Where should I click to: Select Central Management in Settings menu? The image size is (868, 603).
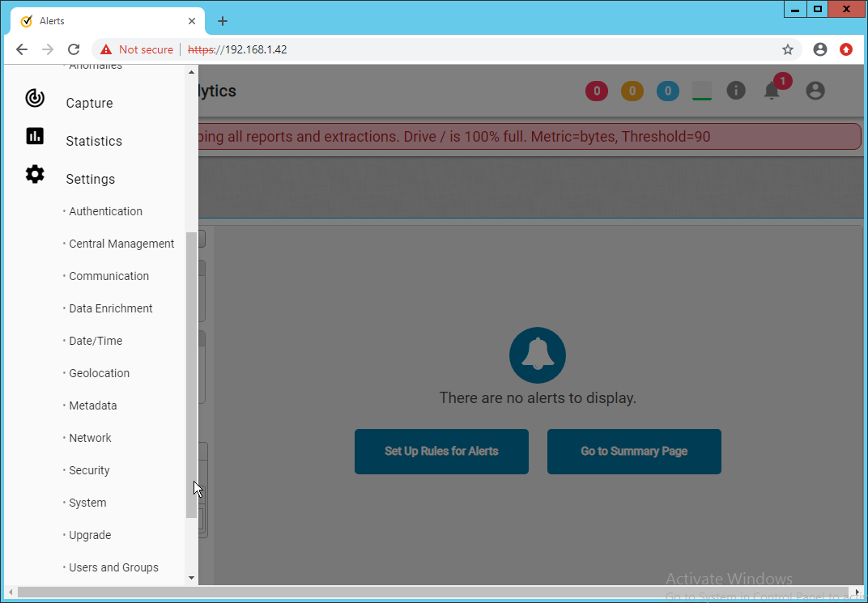click(121, 244)
